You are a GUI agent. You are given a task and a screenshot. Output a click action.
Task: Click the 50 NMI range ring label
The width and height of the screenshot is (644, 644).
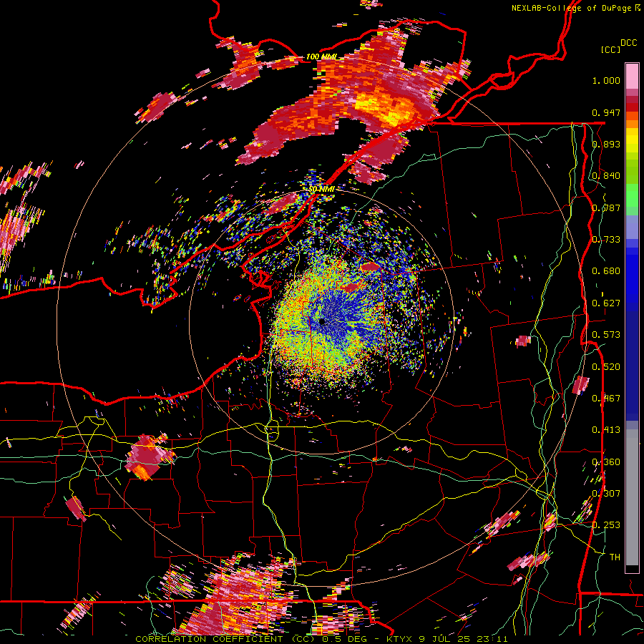pyautogui.click(x=321, y=189)
